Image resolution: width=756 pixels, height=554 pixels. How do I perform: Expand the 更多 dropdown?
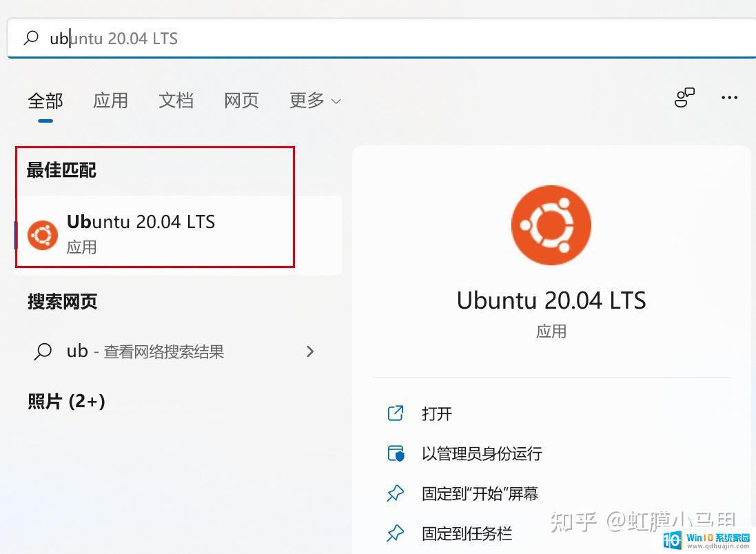[315, 101]
